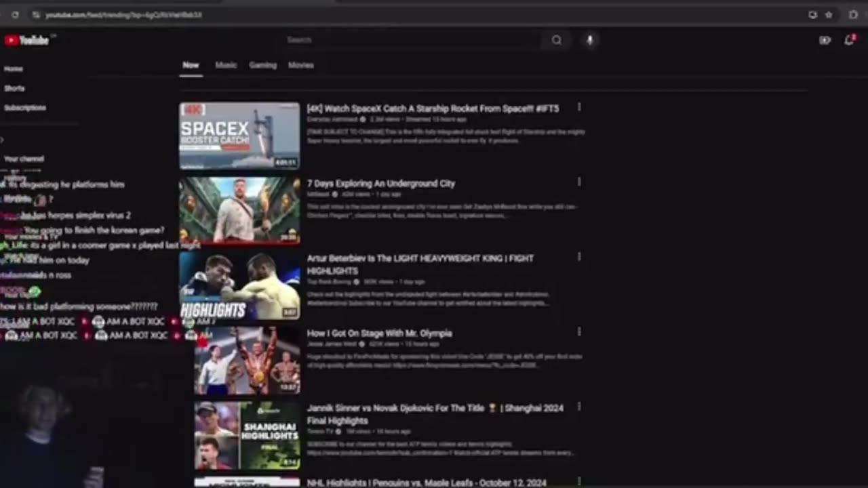868x488 pixels.
Task: Open the Create video icon
Action: tap(825, 40)
